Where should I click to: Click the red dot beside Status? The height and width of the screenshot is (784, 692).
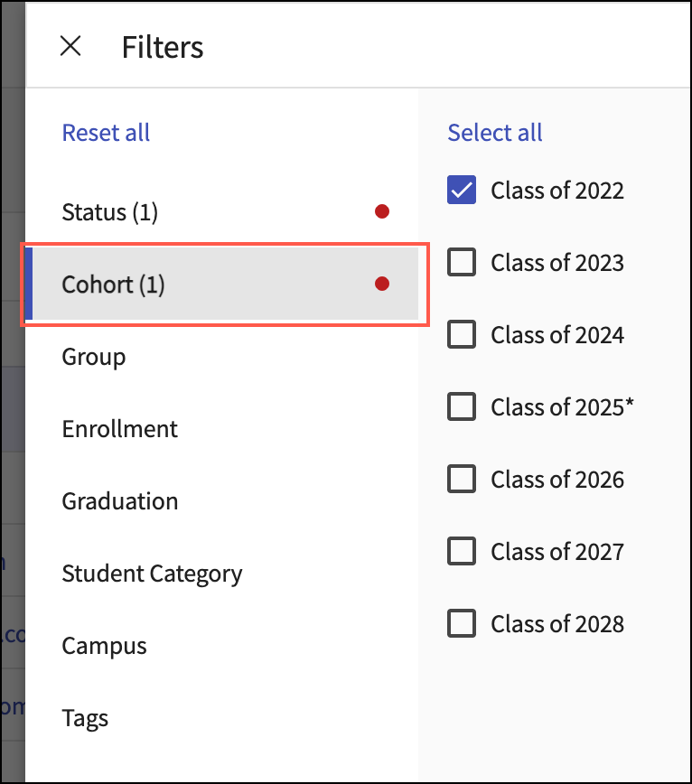point(382,212)
